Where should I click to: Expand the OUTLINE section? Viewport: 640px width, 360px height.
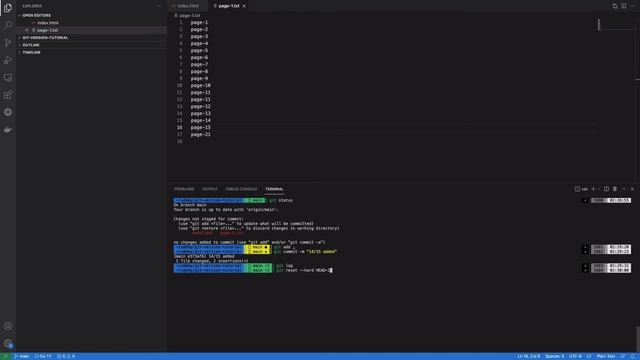coord(92,45)
